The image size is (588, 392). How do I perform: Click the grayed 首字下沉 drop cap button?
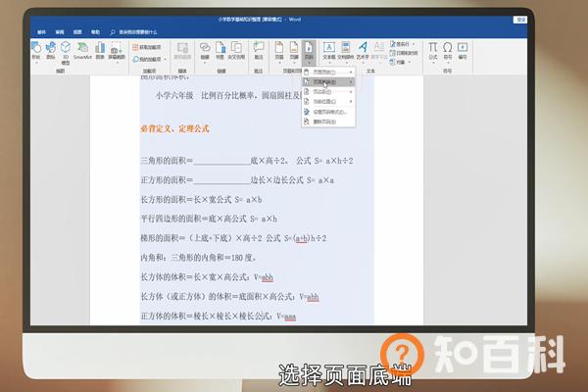[379, 51]
